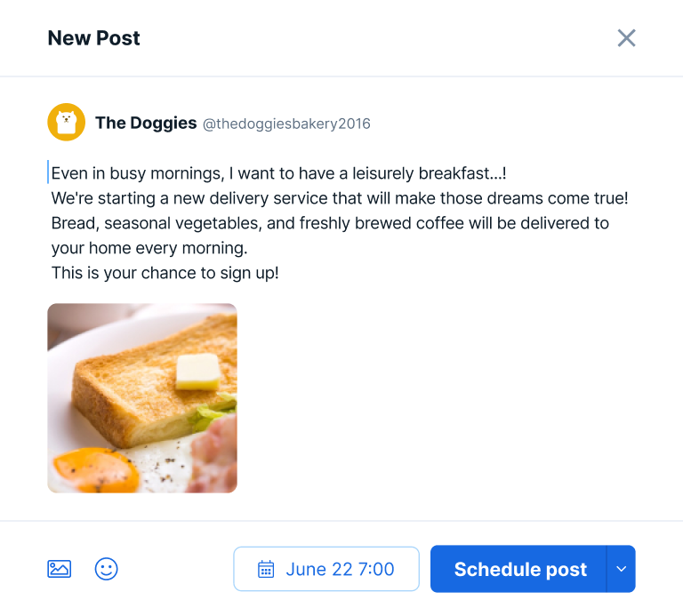Open the add image picker

coord(60,569)
